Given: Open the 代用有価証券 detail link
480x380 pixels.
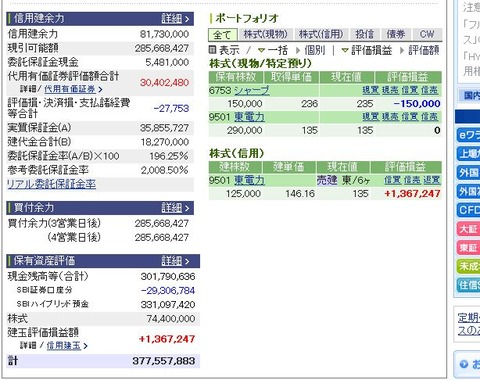Looking at the screenshot, I should 70,89.
